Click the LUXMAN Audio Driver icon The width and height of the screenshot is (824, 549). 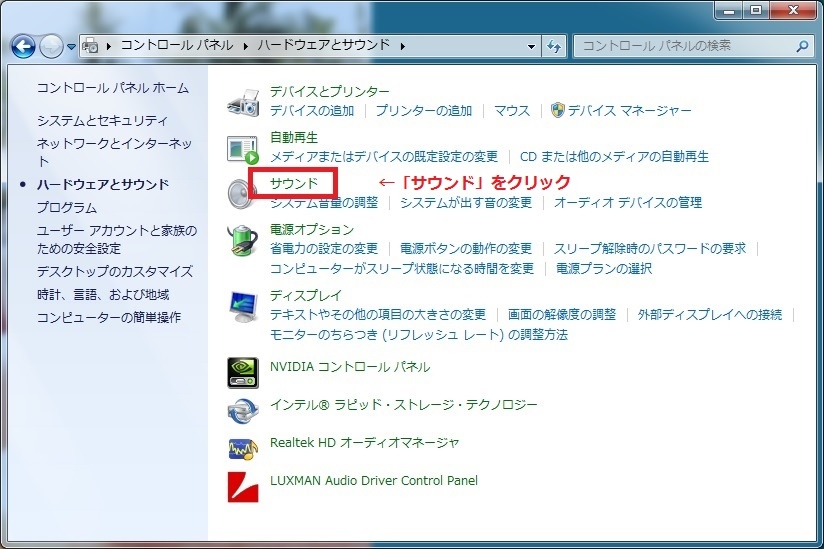click(x=243, y=487)
